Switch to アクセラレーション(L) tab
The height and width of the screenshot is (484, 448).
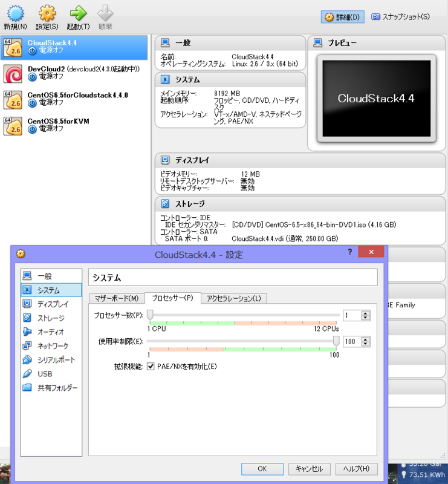[234, 298]
